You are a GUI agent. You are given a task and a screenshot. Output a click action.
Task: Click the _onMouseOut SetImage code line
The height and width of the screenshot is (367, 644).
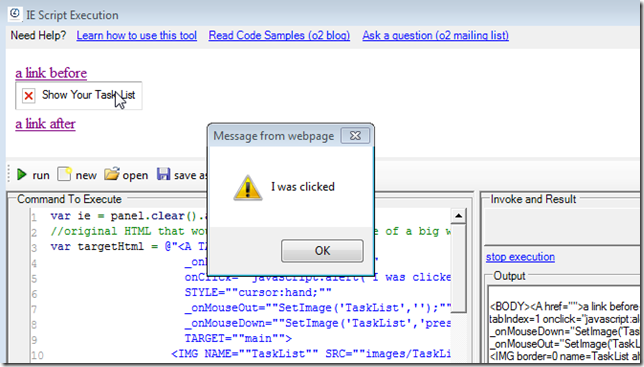tap(317, 307)
